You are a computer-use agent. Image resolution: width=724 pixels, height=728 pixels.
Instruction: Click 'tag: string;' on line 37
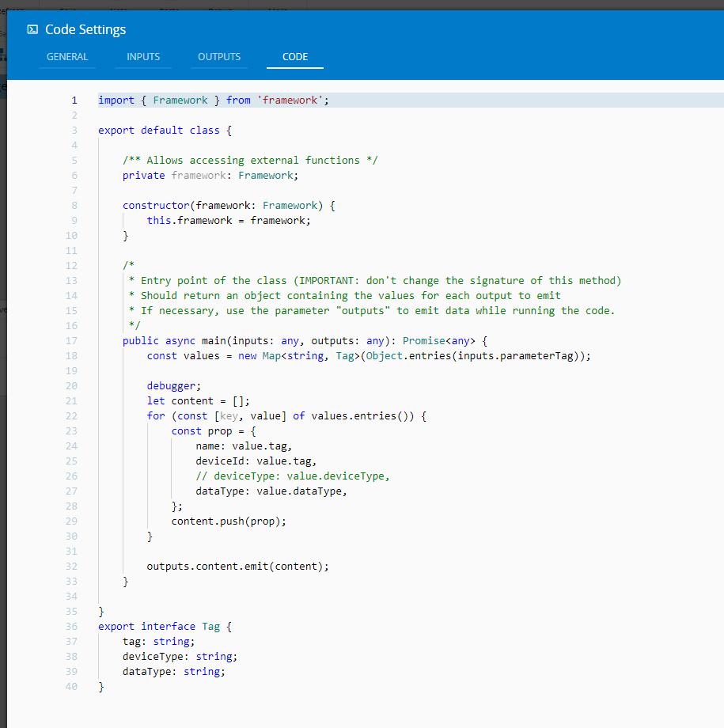(159, 642)
